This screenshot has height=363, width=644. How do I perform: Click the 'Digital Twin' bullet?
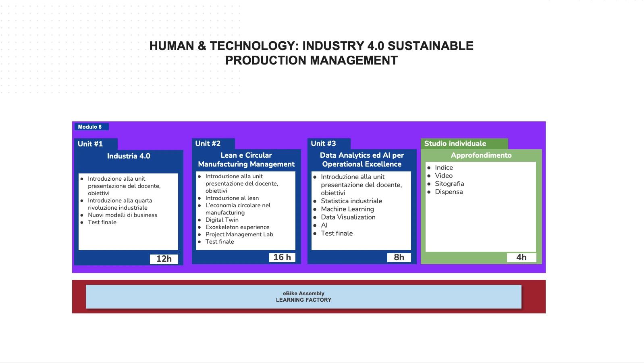coord(222,220)
